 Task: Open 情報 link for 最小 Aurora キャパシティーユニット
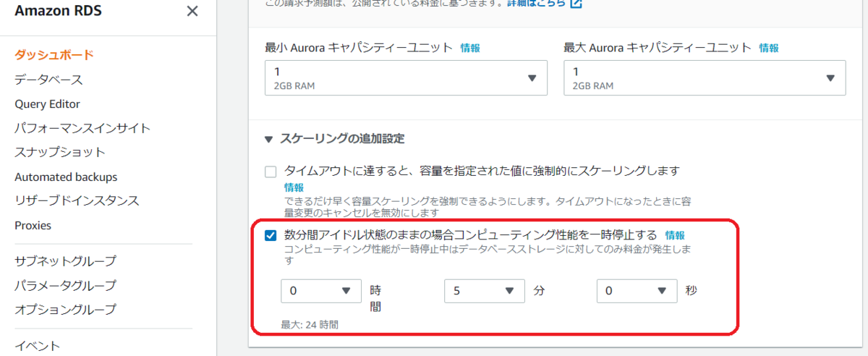click(x=470, y=48)
